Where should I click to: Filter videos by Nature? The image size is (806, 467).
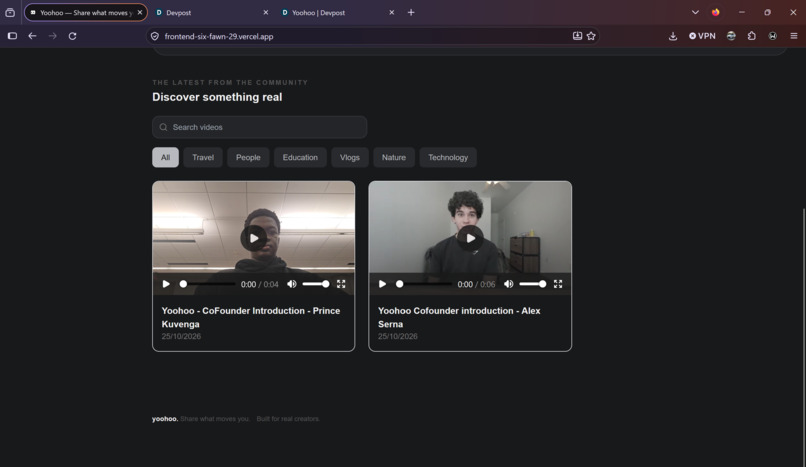[394, 157]
